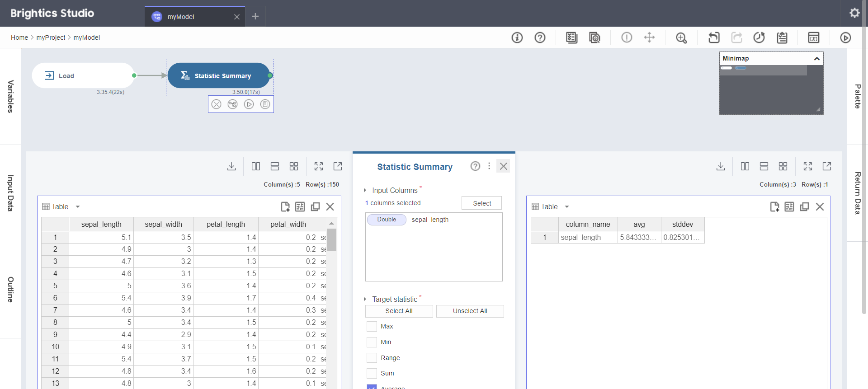This screenshot has height=389, width=868.
Task: Add a new chart in the return Table panel
Action: [x=774, y=207]
